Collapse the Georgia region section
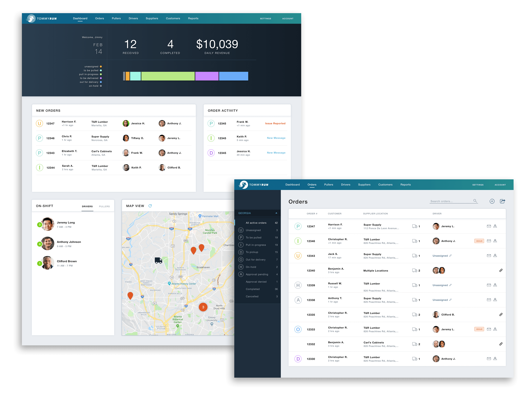This screenshot has width=532, height=393. (276, 213)
